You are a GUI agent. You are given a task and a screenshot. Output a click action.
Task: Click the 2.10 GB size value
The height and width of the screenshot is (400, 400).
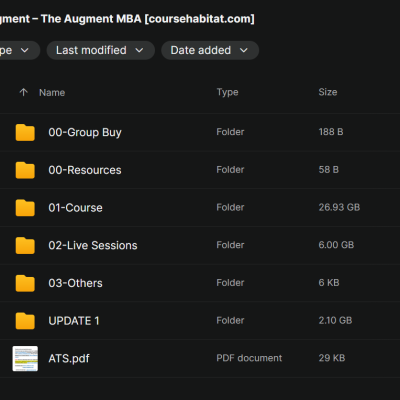click(x=335, y=320)
